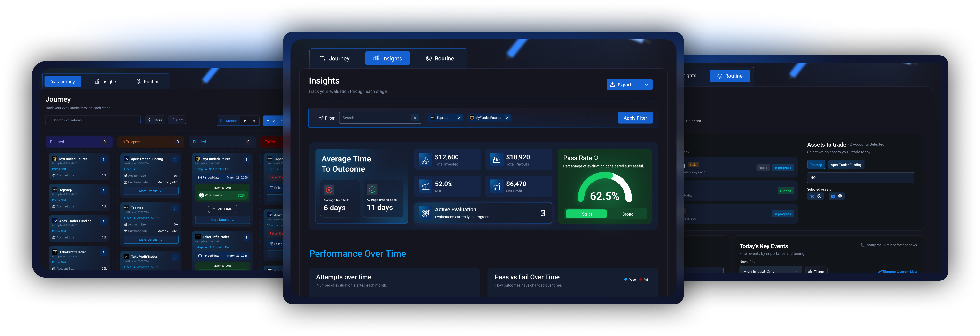Remove NQ from Selected Assets
The height and width of the screenshot is (336, 980).
point(819,196)
